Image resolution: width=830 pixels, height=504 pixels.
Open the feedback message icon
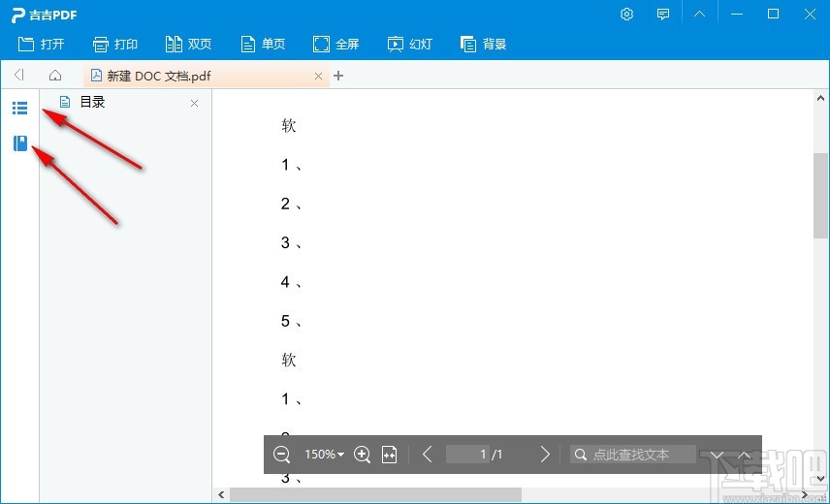[662, 15]
